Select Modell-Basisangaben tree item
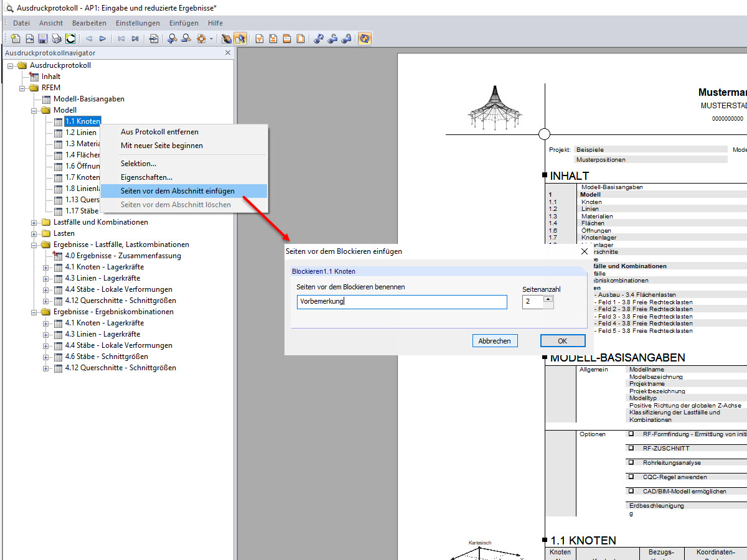747x560 pixels. point(89,99)
